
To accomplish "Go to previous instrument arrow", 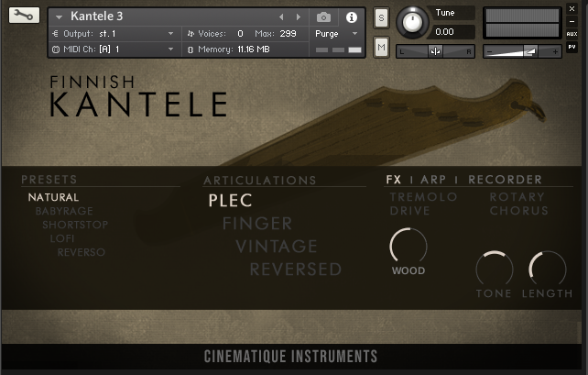I will point(281,17).
